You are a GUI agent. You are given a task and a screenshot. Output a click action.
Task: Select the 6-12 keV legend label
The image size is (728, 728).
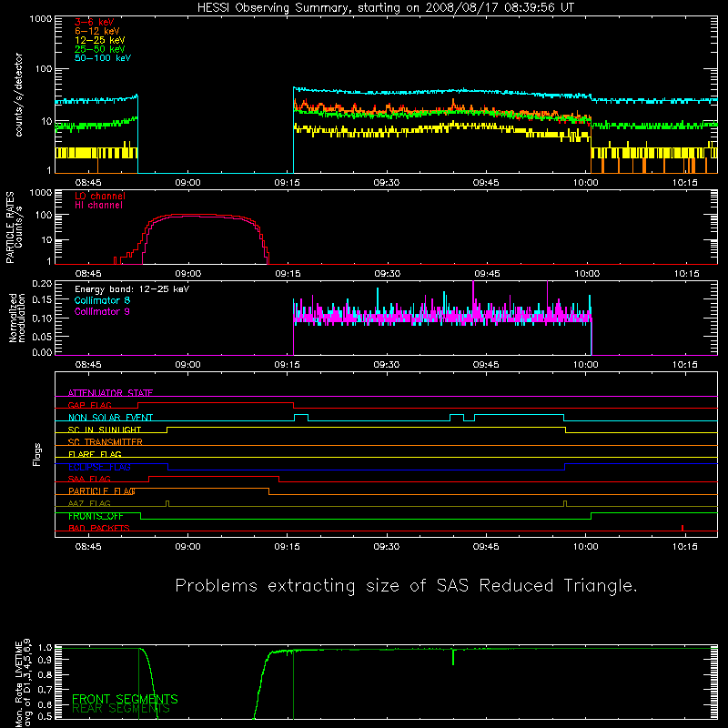click(97, 31)
